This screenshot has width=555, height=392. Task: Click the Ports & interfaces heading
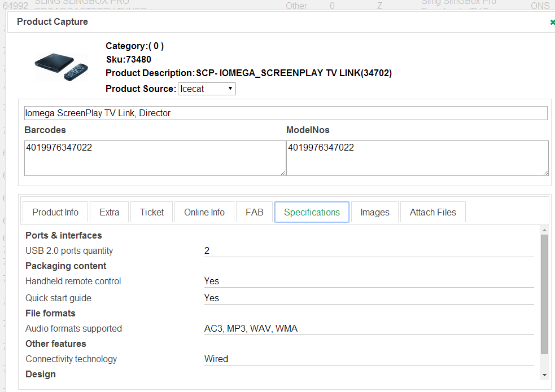coord(64,235)
